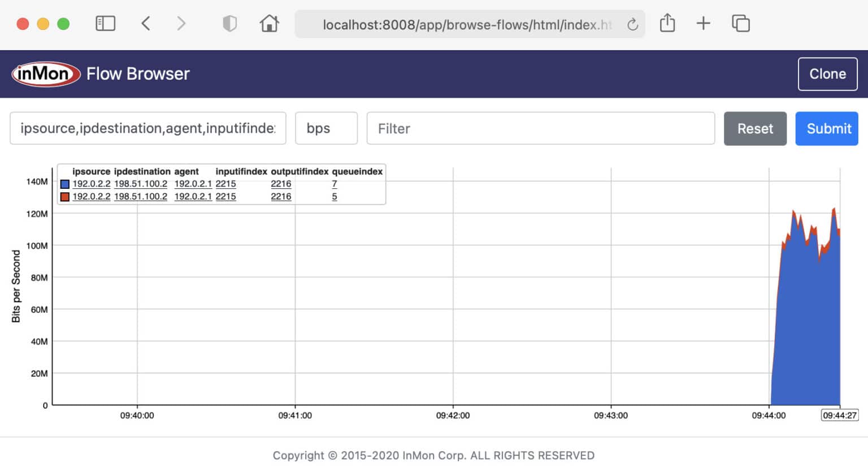Reload the page with the refresh icon
868x471 pixels.
click(631, 24)
